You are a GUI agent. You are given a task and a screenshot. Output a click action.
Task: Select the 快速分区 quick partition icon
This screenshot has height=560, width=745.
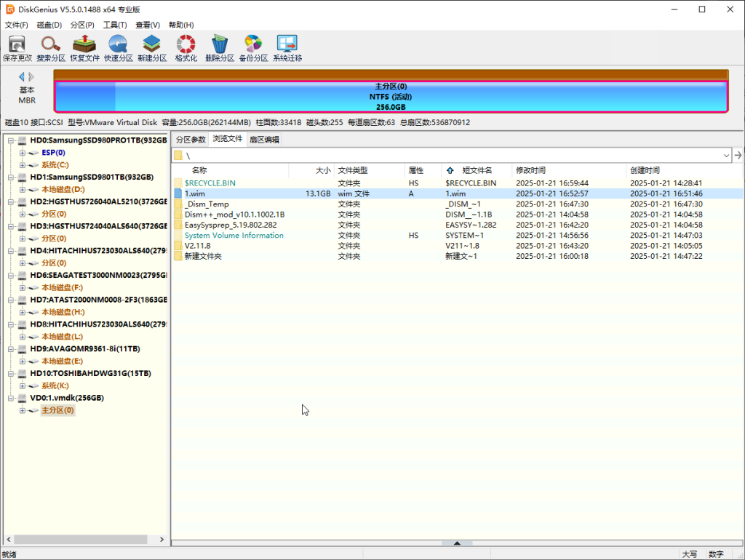point(118,48)
